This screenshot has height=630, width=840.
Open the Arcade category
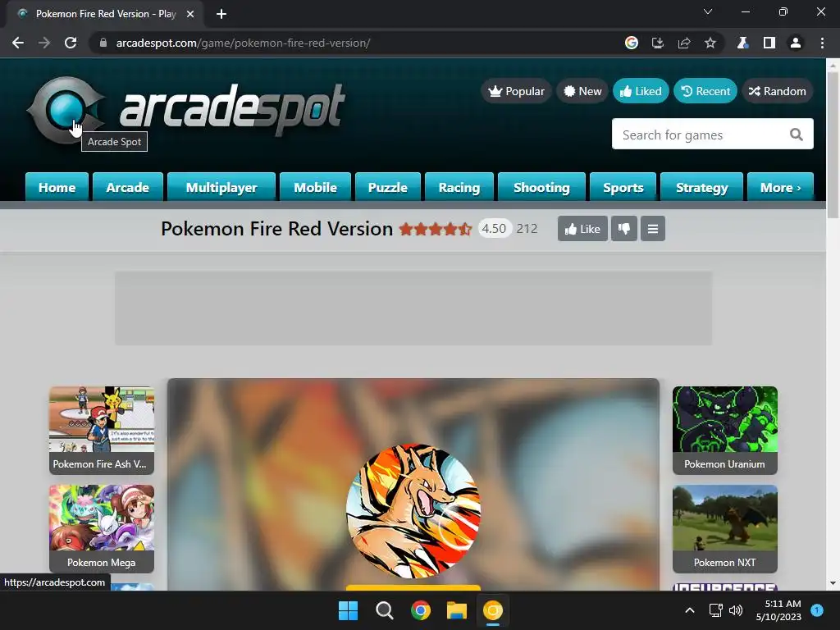(x=127, y=188)
